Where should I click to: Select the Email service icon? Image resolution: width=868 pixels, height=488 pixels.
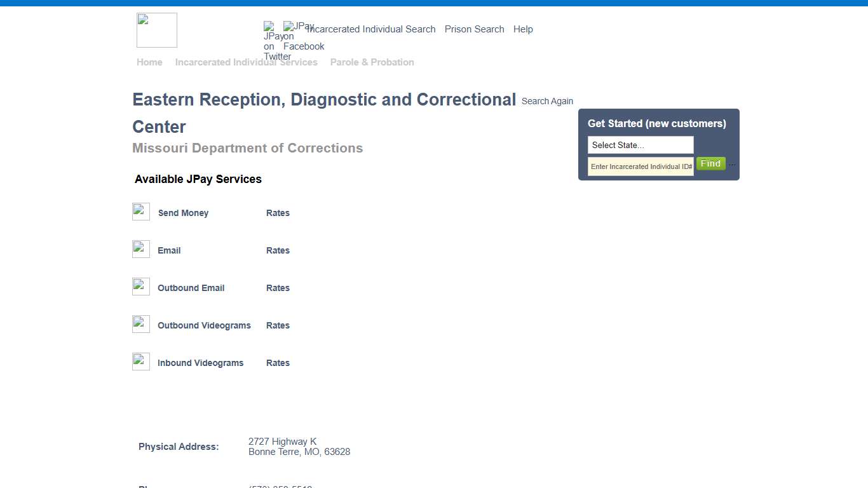click(140, 248)
